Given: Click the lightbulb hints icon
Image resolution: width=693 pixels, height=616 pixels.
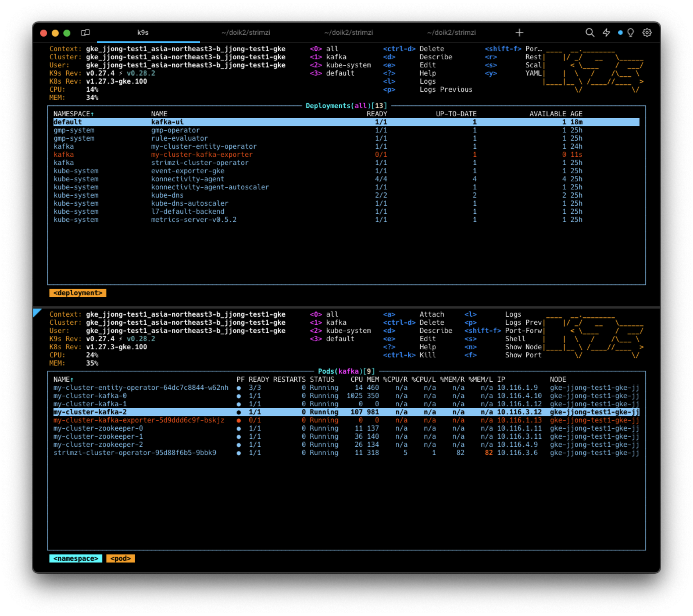Looking at the screenshot, I should click(x=631, y=33).
